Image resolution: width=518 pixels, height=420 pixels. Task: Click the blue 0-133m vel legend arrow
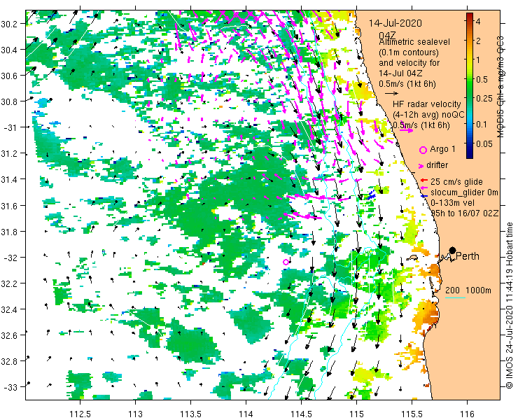[424, 195]
